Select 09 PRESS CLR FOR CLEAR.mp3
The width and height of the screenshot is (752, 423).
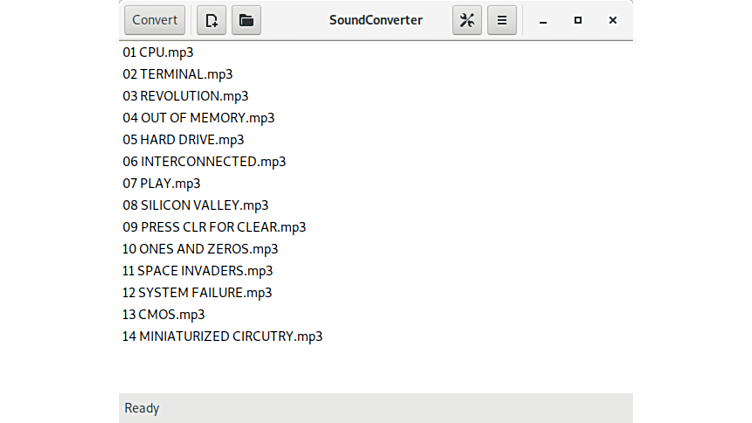[x=214, y=227]
